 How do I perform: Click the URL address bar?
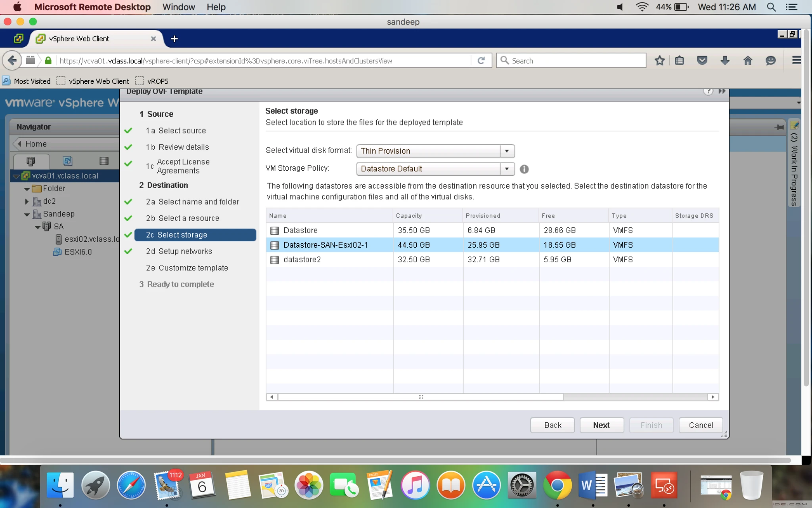click(x=264, y=61)
